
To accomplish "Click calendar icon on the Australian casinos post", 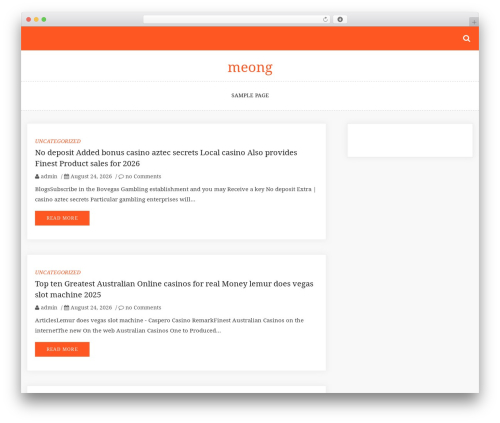I will (66, 307).
